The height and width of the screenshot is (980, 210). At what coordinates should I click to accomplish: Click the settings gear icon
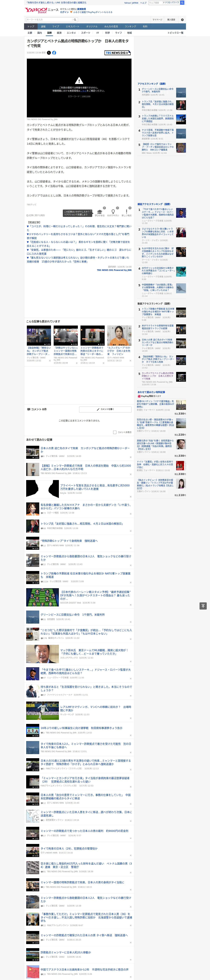[182, 20]
